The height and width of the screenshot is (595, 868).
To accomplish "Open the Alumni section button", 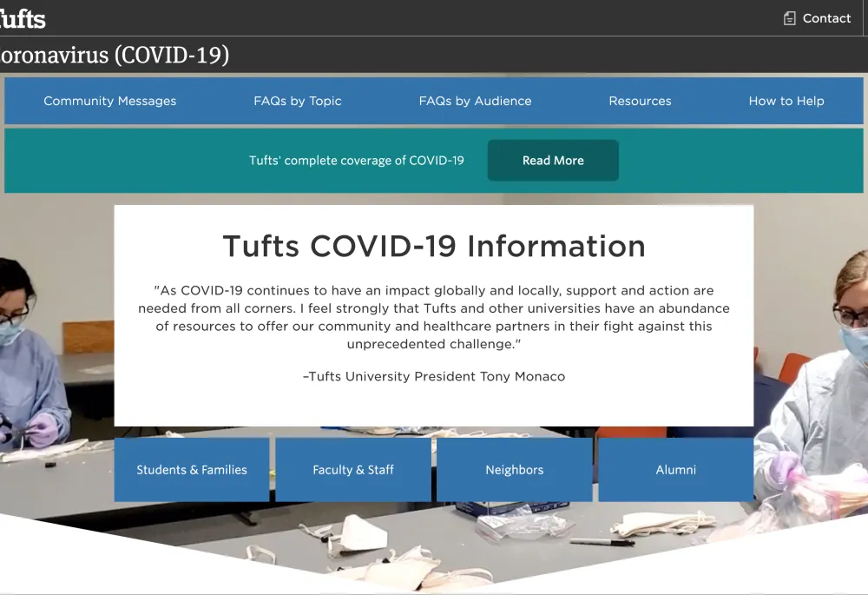I will (676, 470).
